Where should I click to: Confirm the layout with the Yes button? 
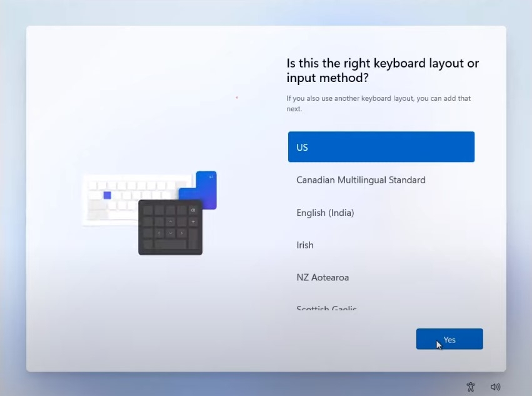pos(449,339)
